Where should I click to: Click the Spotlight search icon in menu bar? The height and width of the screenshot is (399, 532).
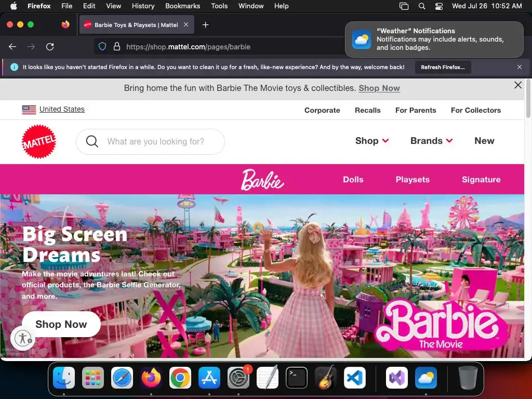(422, 6)
